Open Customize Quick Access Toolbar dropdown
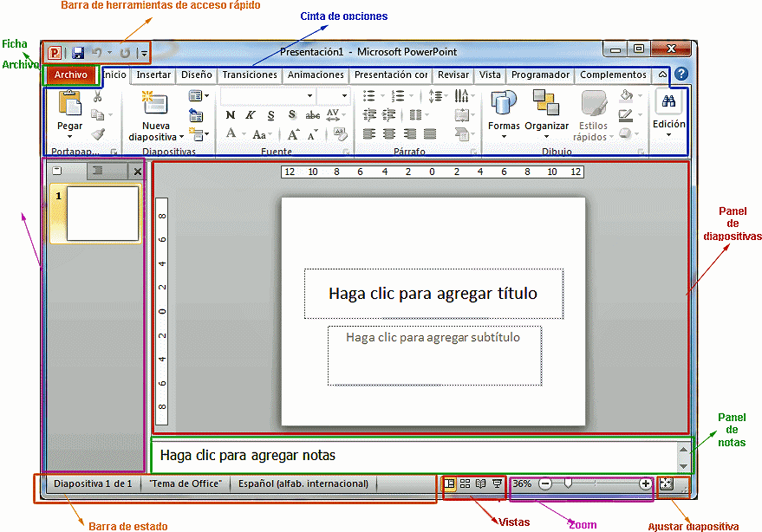 click(x=143, y=53)
